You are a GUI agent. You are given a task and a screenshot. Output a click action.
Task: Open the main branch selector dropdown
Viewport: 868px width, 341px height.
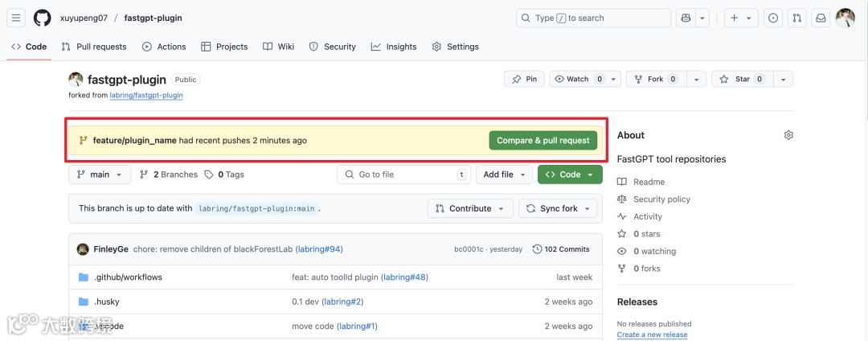[x=100, y=175]
